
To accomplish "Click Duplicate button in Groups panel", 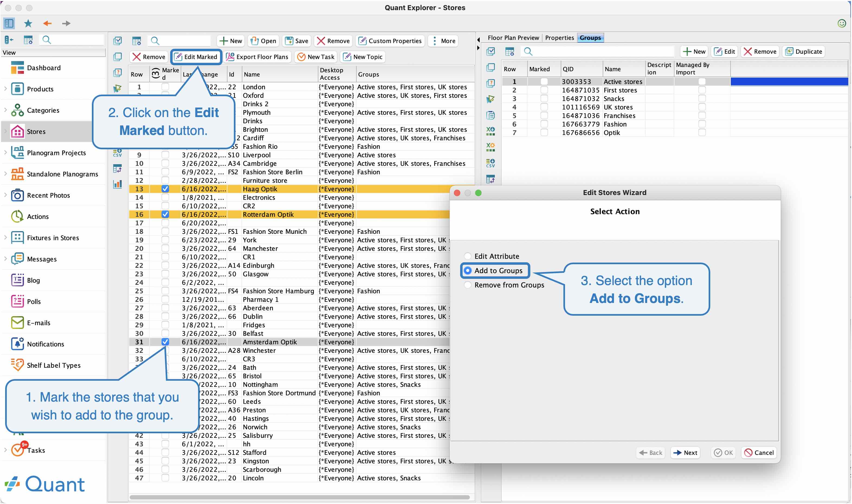I will (803, 52).
